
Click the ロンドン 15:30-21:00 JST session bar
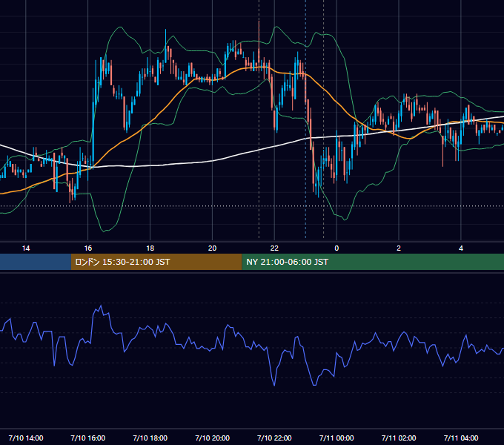pos(156,262)
